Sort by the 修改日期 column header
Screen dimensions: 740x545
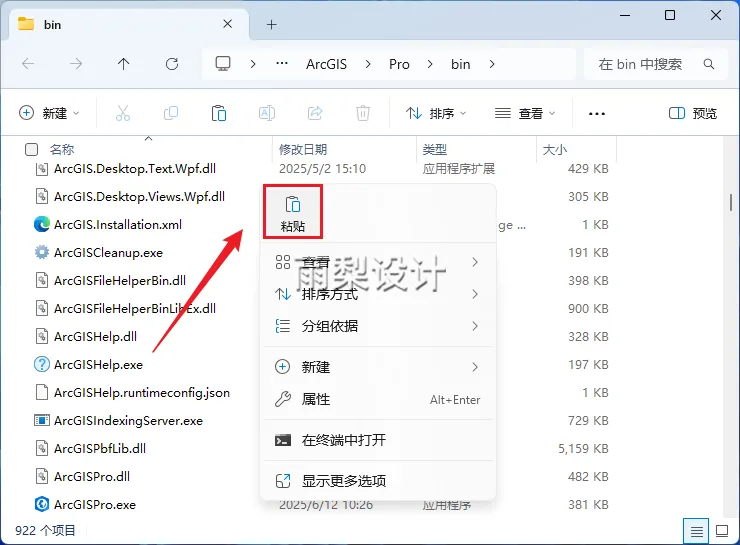click(303, 150)
